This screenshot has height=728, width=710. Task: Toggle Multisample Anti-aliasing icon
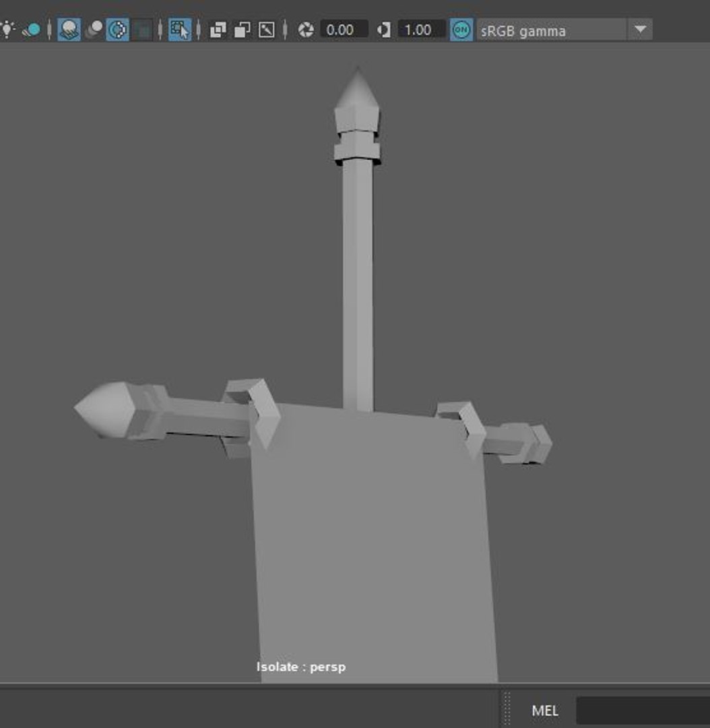pos(118,30)
